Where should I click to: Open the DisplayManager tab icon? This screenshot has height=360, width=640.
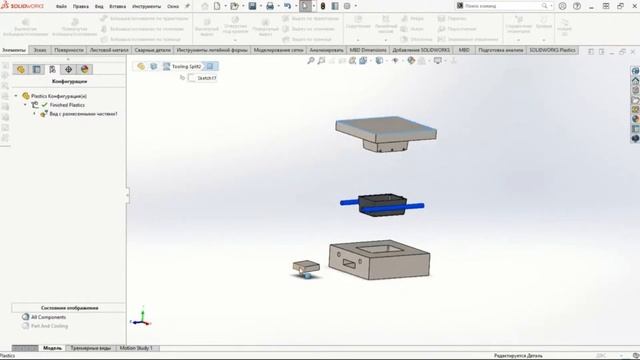(84, 69)
